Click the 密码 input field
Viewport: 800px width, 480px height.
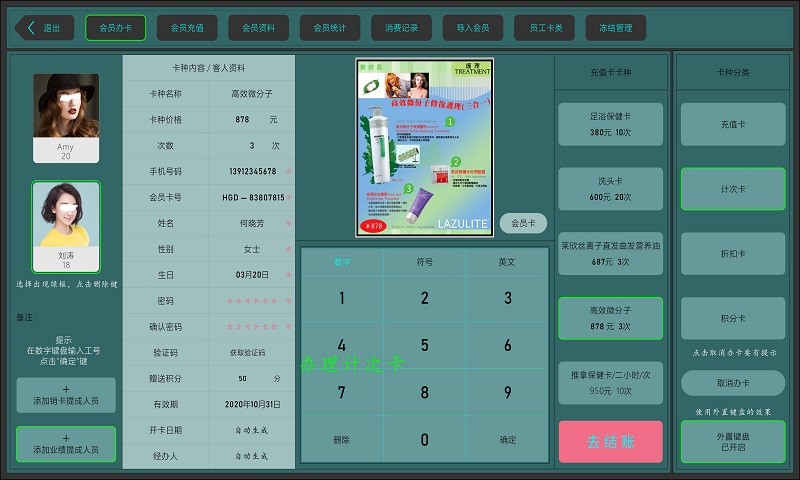[252, 301]
